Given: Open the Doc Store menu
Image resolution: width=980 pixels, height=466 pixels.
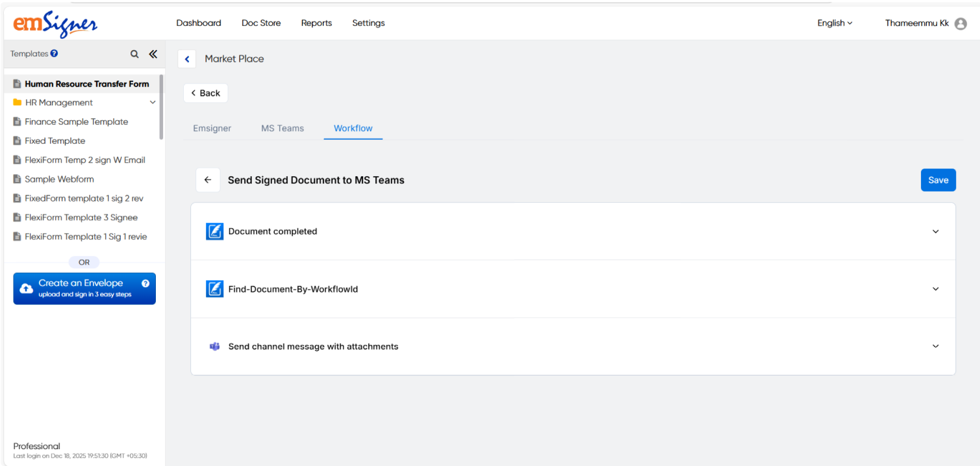Looking at the screenshot, I should tap(261, 23).
